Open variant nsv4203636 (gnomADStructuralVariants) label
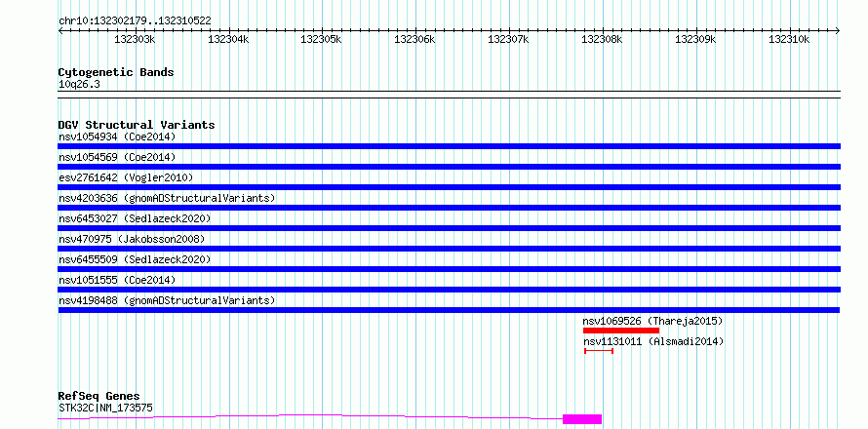The height and width of the screenshot is (429, 868). 167,198
